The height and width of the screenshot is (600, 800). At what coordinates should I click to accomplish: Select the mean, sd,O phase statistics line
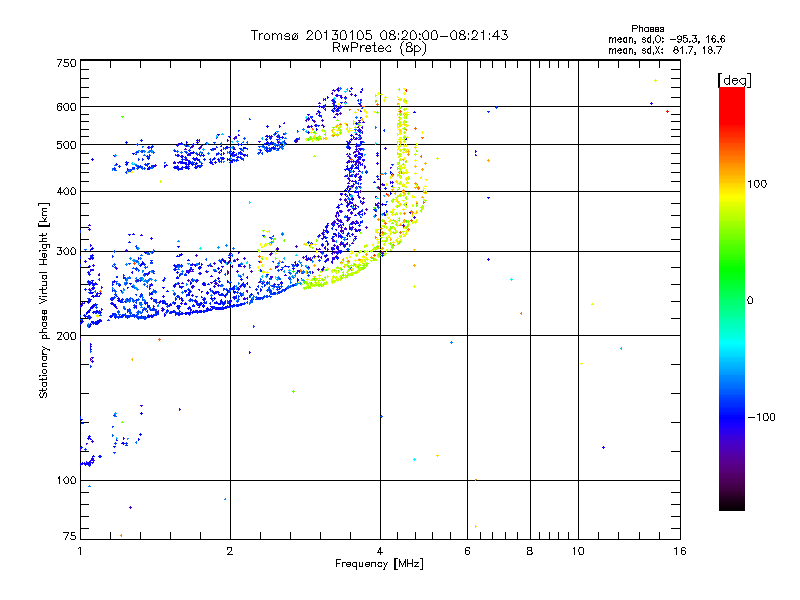click(x=666, y=40)
